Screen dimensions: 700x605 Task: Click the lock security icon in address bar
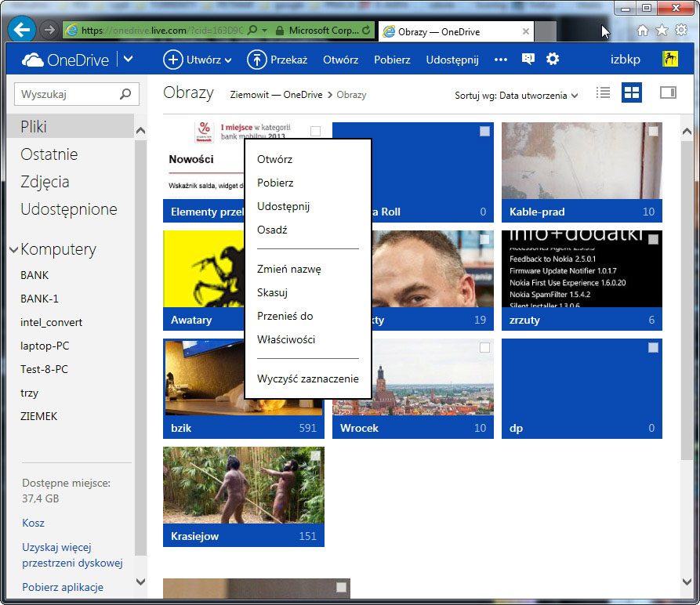pyautogui.click(x=280, y=31)
